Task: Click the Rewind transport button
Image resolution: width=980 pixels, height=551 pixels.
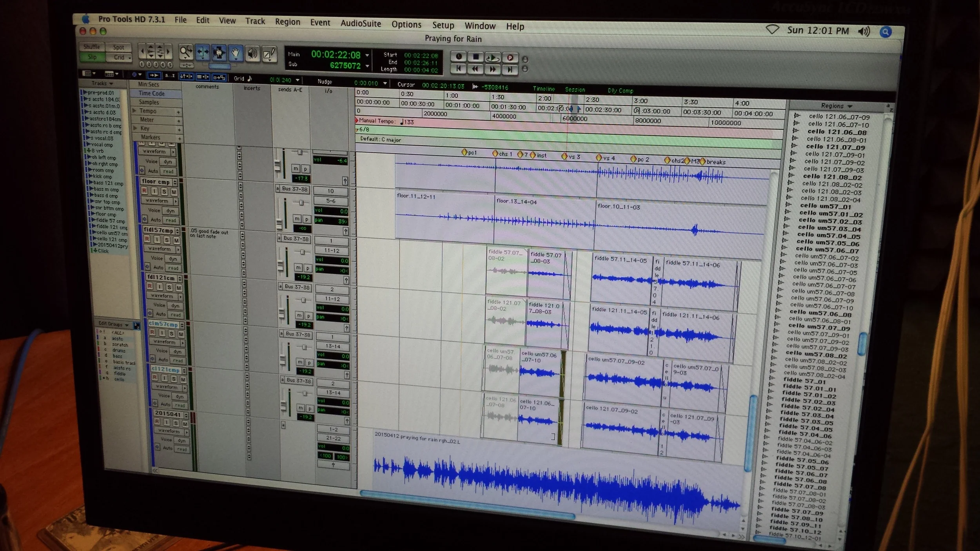Action: click(475, 69)
